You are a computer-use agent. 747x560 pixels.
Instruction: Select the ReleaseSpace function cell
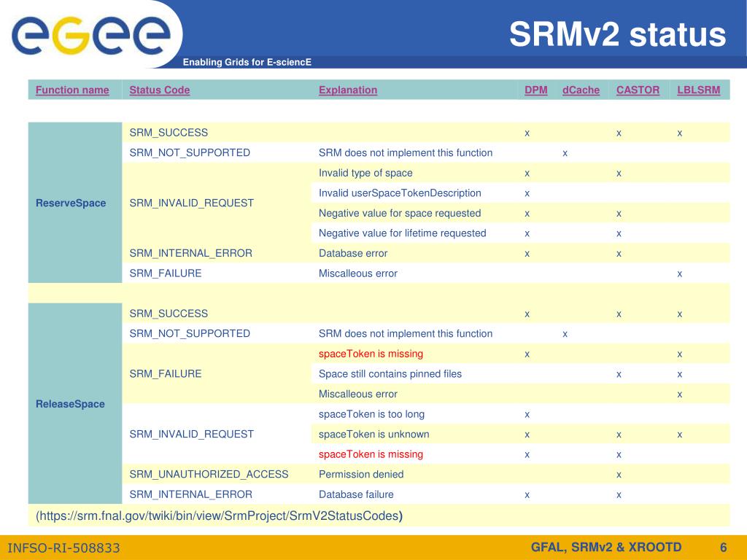tap(75, 404)
